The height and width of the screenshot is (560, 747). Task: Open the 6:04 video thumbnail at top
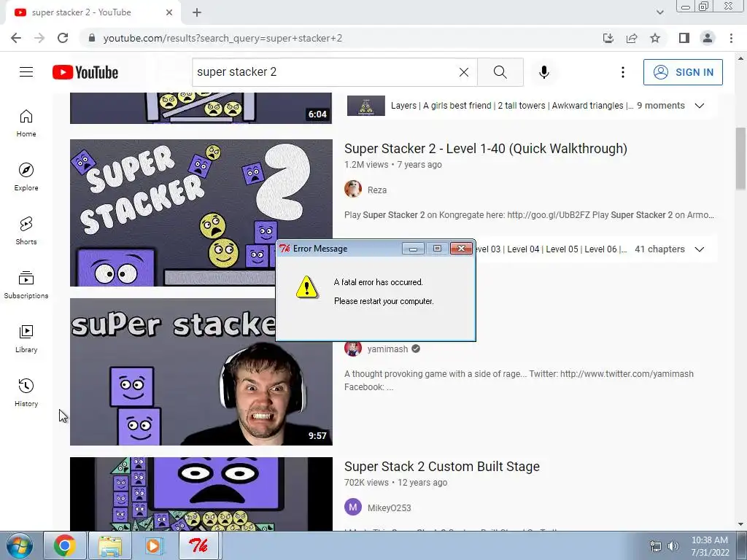(x=201, y=108)
